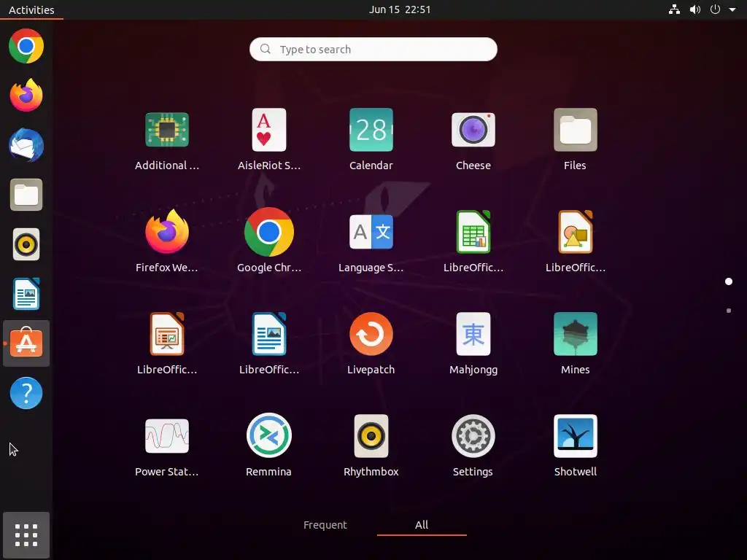This screenshot has width=747, height=560.
Task: Open Files from the dock
Action: 26,195
